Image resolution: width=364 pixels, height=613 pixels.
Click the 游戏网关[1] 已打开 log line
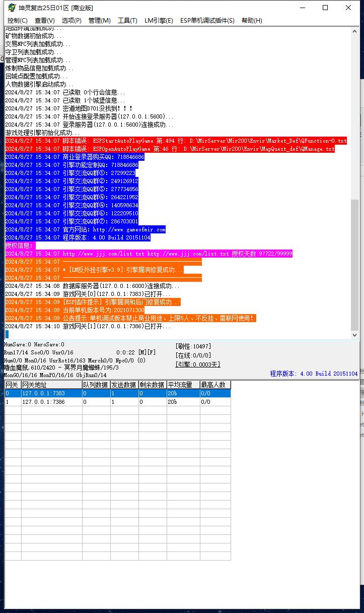click(x=88, y=326)
